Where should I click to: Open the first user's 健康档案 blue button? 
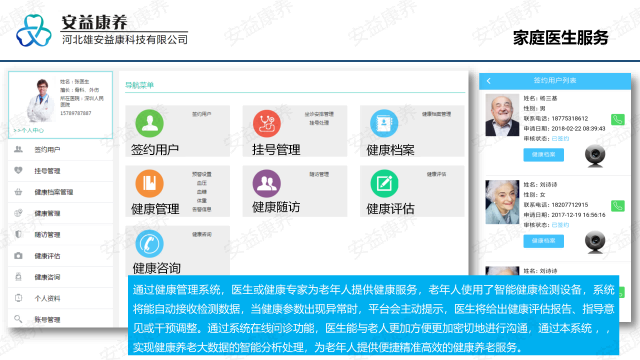click(x=544, y=155)
